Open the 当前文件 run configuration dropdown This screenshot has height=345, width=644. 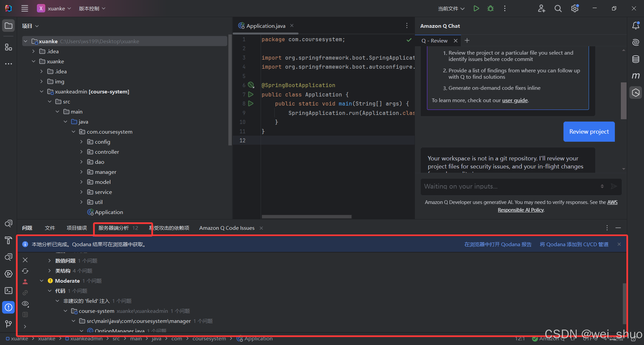tap(451, 8)
